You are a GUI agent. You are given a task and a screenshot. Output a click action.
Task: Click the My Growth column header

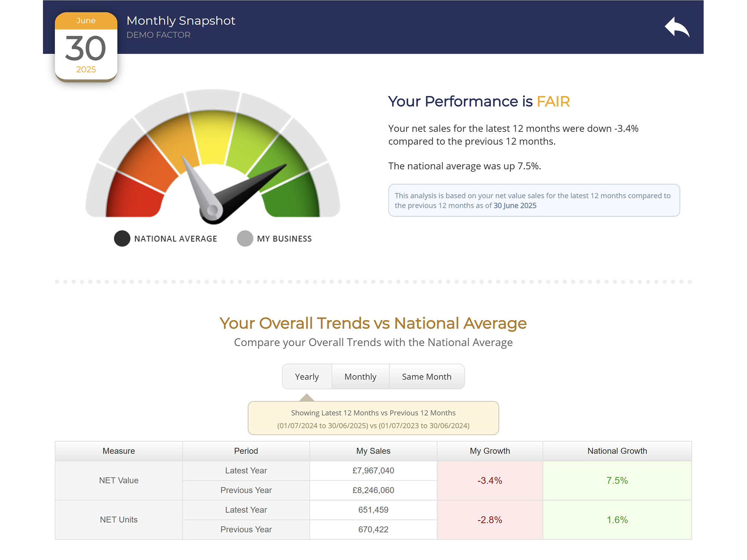tap(490, 451)
